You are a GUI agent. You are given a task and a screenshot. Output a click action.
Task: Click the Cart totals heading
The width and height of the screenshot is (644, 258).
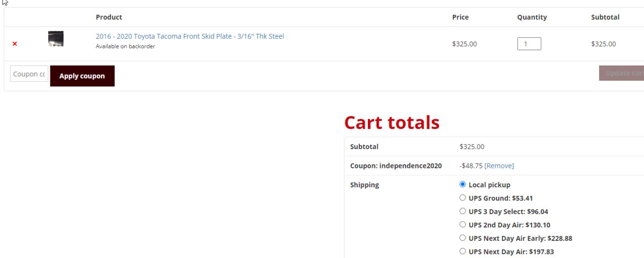pos(392,122)
